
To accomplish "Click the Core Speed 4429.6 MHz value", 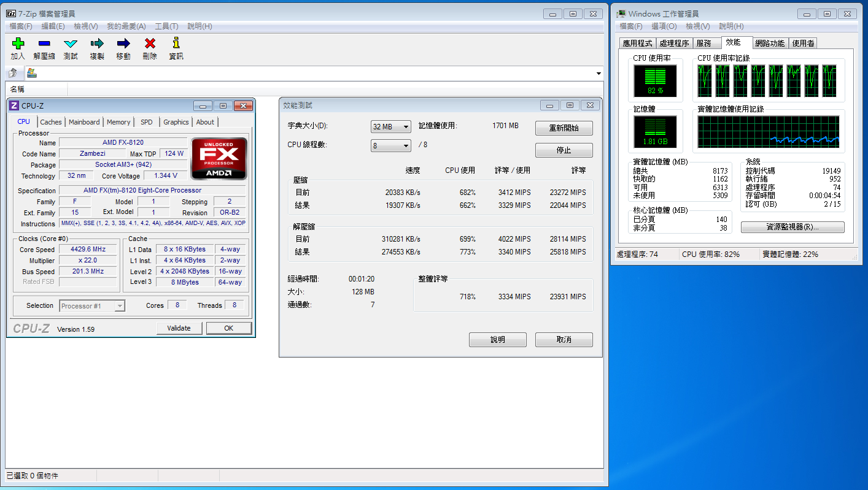I will pos(88,250).
